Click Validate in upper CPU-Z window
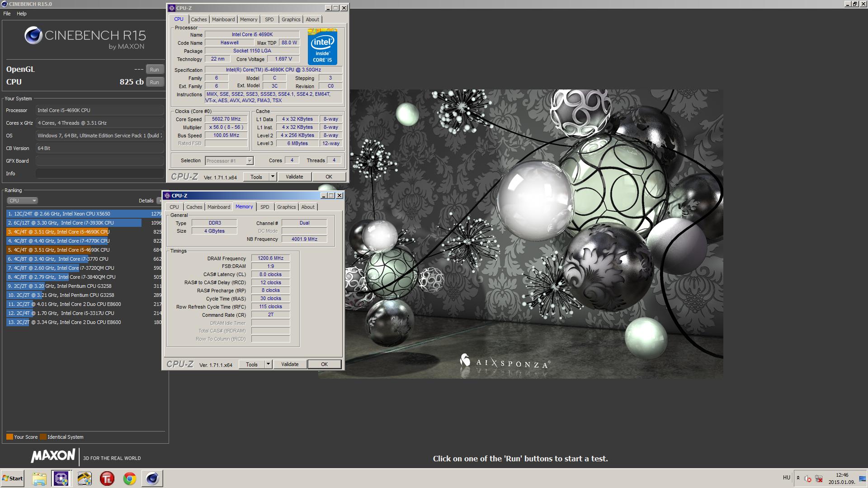 294,177
